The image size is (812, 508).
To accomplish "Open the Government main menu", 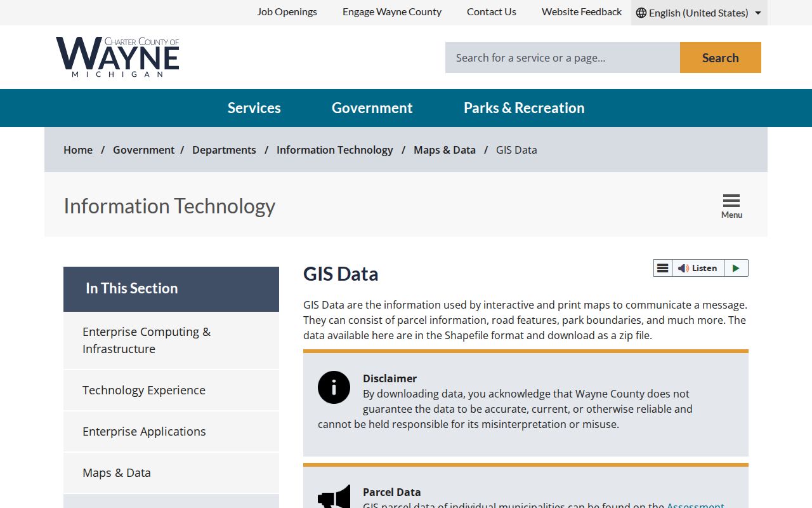I will pyautogui.click(x=372, y=108).
